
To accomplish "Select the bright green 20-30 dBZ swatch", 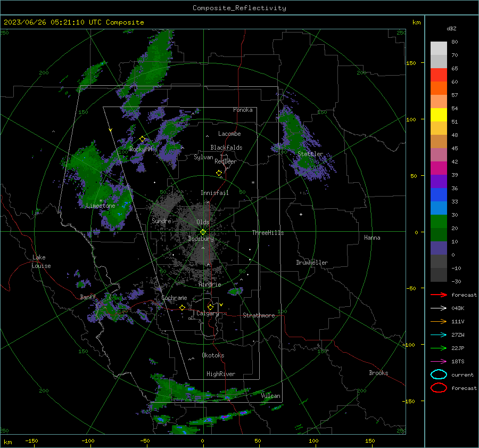I will (x=439, y=222).
